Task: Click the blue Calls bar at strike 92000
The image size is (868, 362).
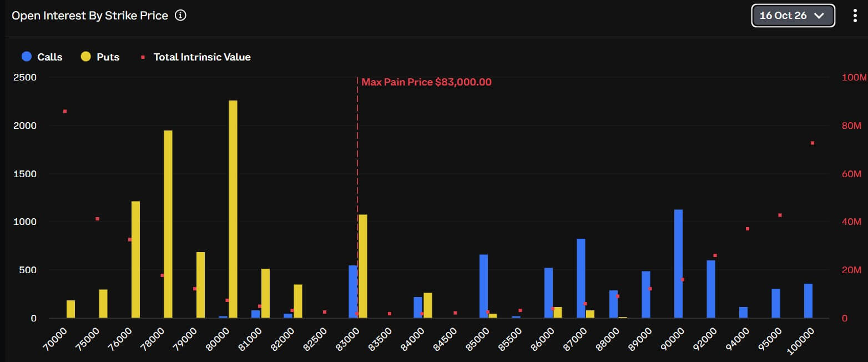Action: (x=711, y=289)
